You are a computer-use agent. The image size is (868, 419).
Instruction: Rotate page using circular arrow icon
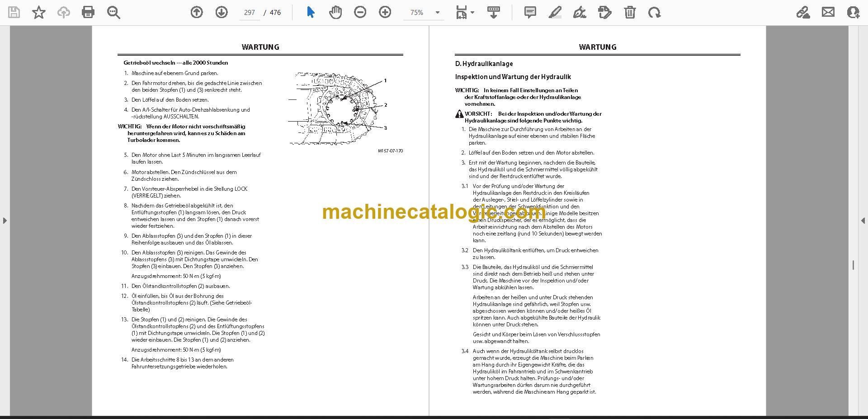point(654,12)
